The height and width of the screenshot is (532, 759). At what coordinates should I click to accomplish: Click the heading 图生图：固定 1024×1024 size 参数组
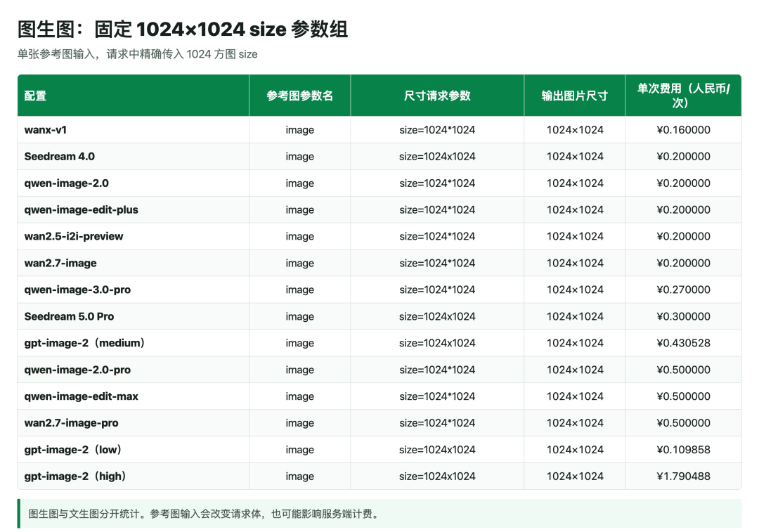pos(183,29)
